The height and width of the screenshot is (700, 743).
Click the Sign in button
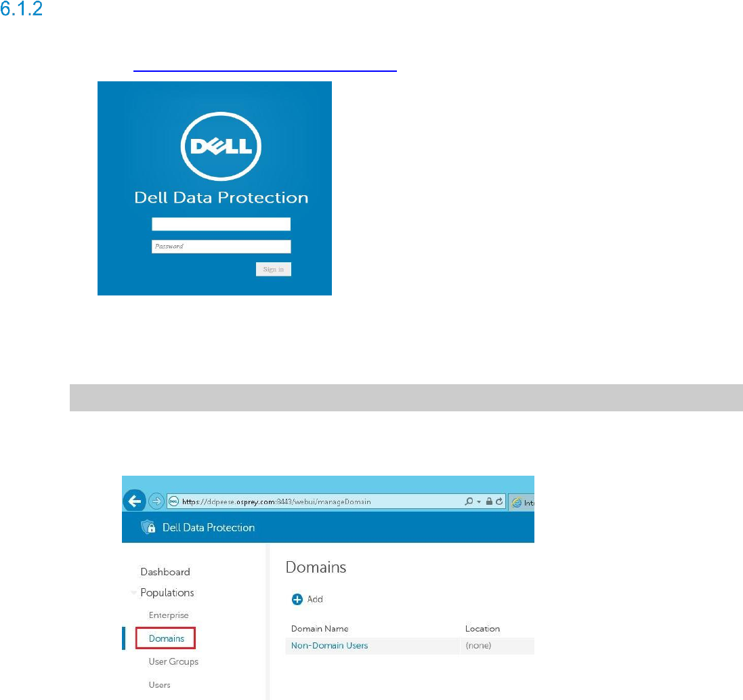point(274,269)
